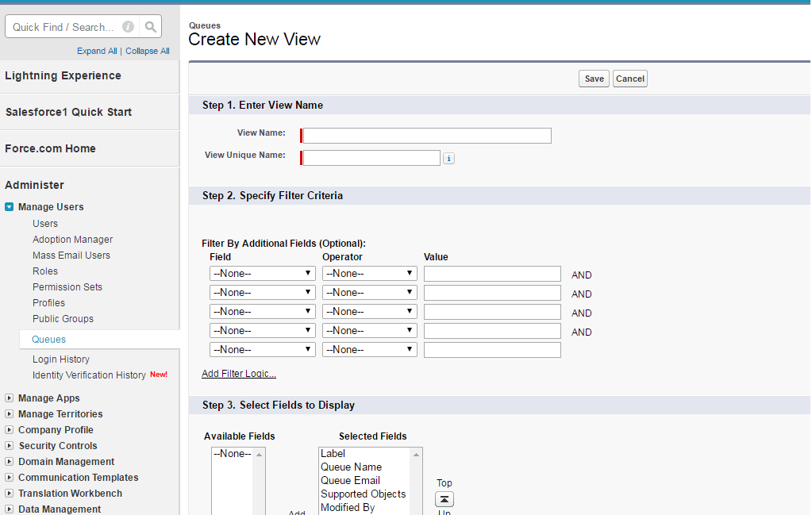Screen dimensions: 812x515
Task: Open the last filter row Field dropdown
Action: point(262,350)
